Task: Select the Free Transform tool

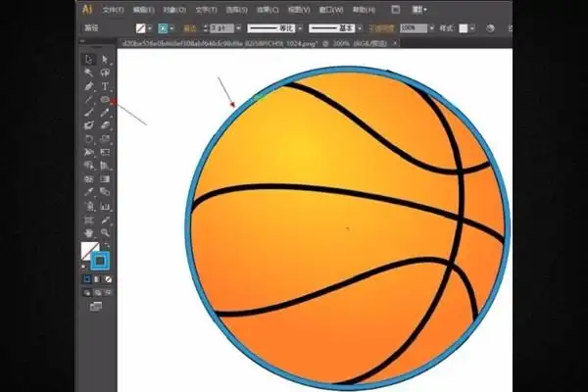Action: pyautogui.click(x=105, y=152)
